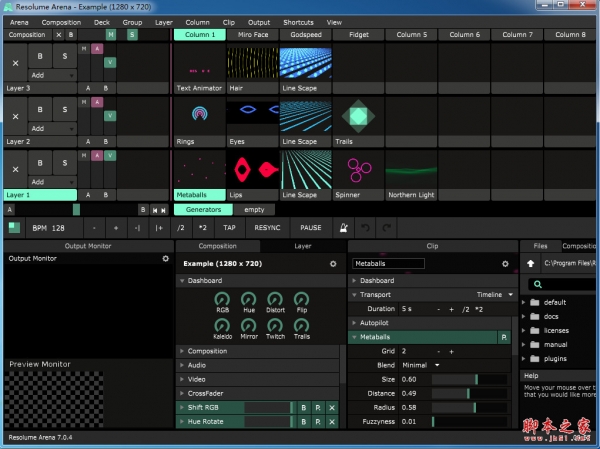Toggle the metronome icon in transport bar
The height and width of the screenshot is (449, 600).
(344, 227)
